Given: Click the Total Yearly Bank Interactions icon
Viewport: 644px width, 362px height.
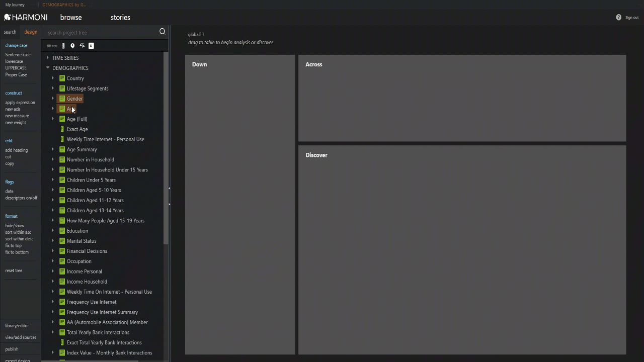Looking at the screenshot, I should tap(62, 332).
